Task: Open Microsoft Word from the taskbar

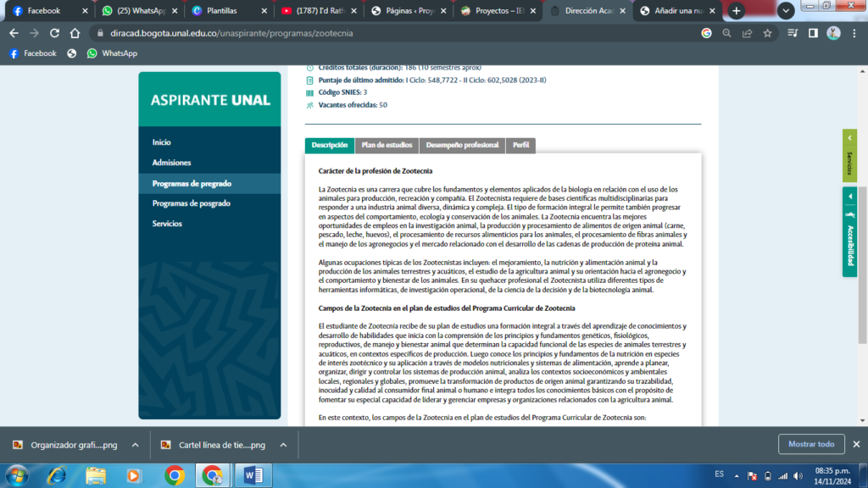Action: pyautogui.click(x=253, y=475)
